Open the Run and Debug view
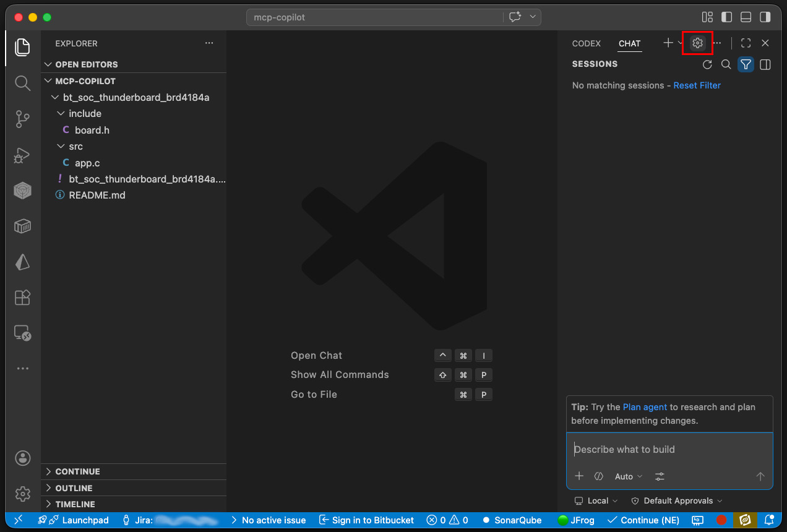This screenshot has width=787, height=532. (x=23, y=155)
